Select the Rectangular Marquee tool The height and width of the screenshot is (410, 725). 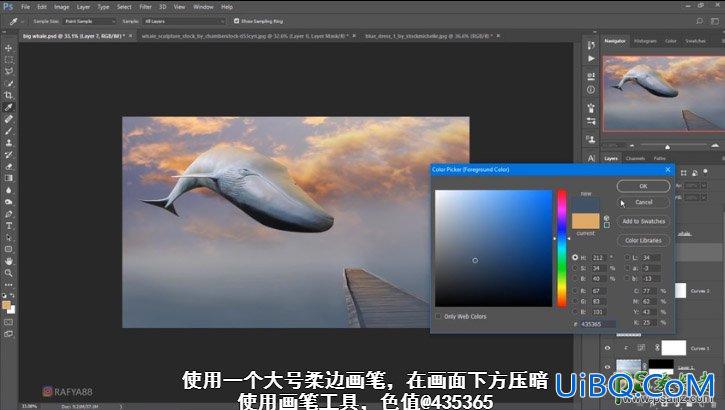(8, 60)
